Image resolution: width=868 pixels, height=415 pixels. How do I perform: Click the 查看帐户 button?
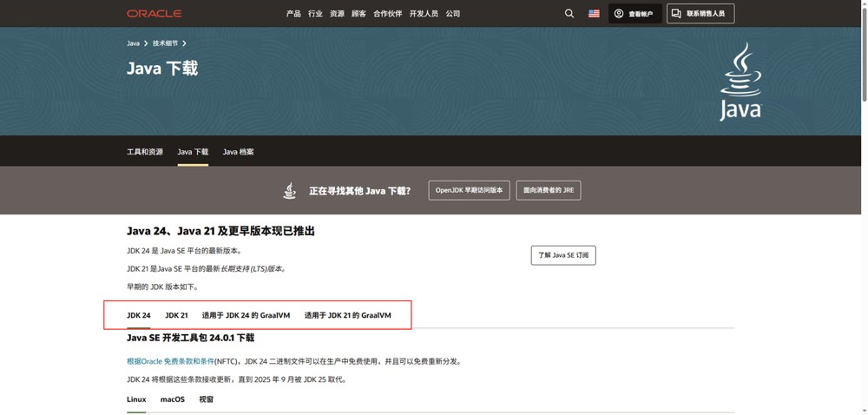point(635,13)
